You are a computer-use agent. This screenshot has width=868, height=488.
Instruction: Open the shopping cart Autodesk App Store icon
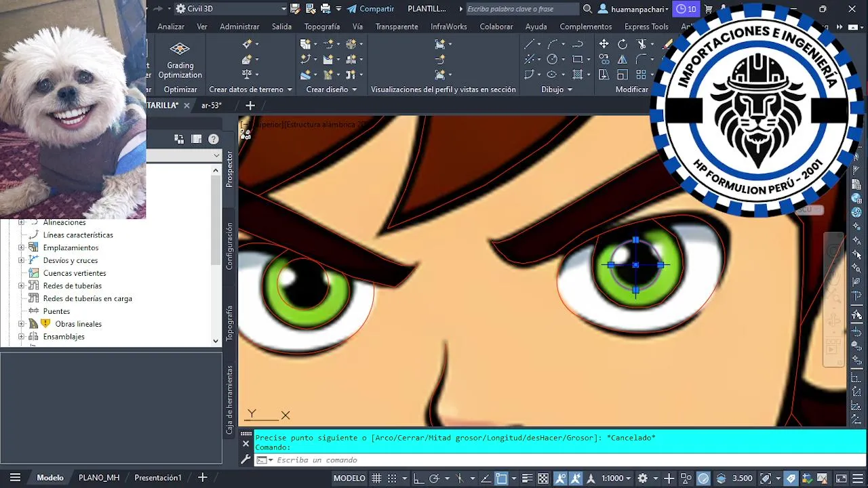click(x=709, y=9)
